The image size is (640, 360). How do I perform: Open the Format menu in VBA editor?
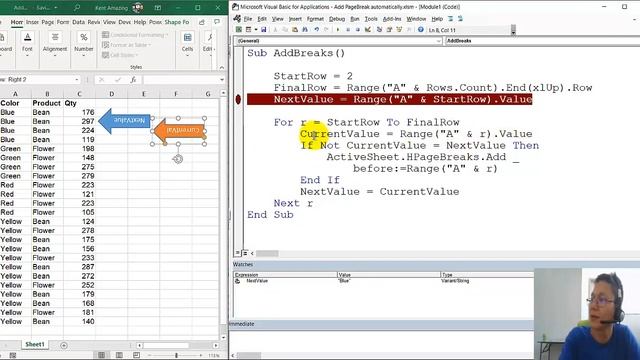tap(315, 19)
